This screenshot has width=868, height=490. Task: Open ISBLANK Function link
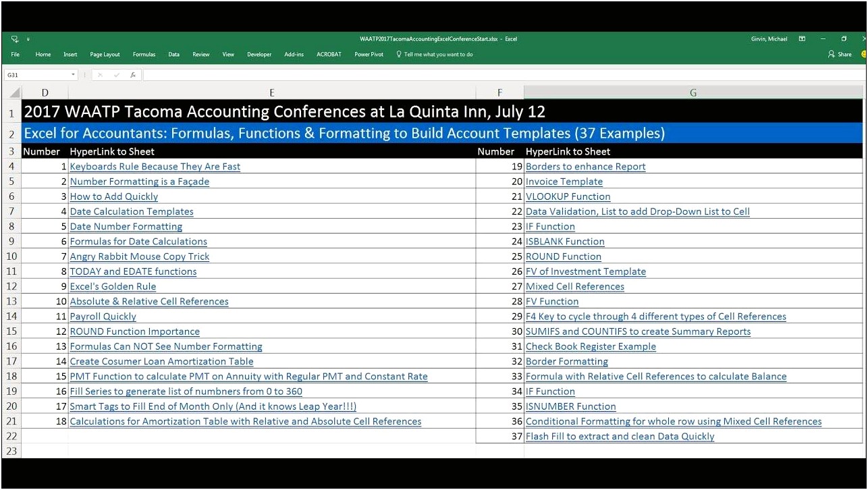coord(565,241)
